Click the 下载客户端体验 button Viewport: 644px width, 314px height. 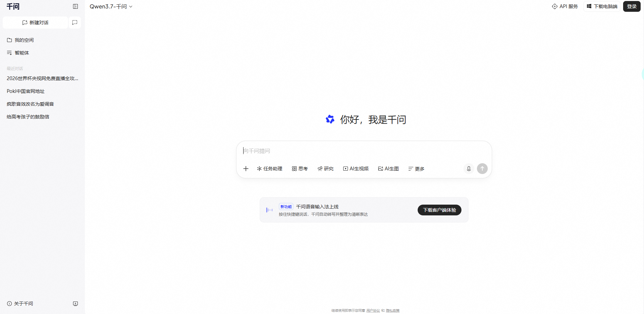tap(440, 210)
